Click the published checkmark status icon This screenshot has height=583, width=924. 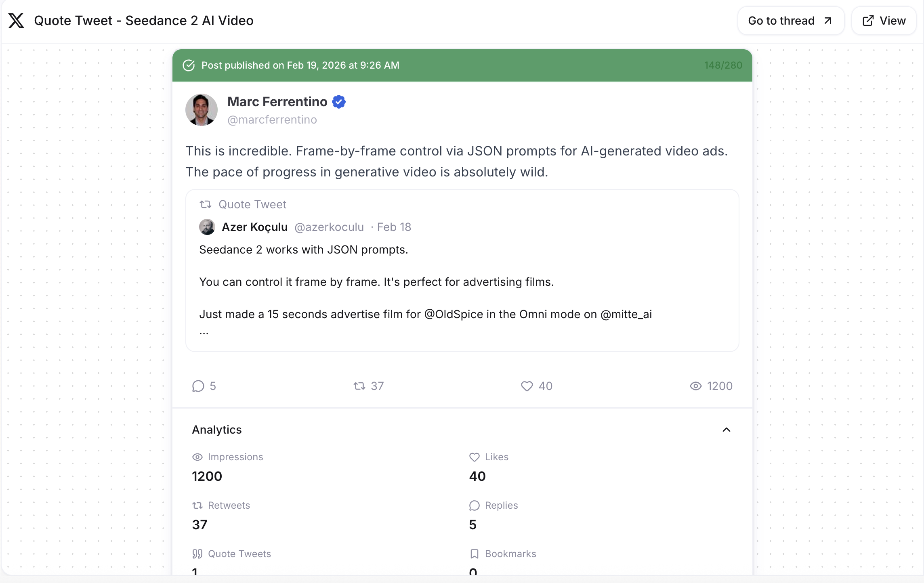189,65
